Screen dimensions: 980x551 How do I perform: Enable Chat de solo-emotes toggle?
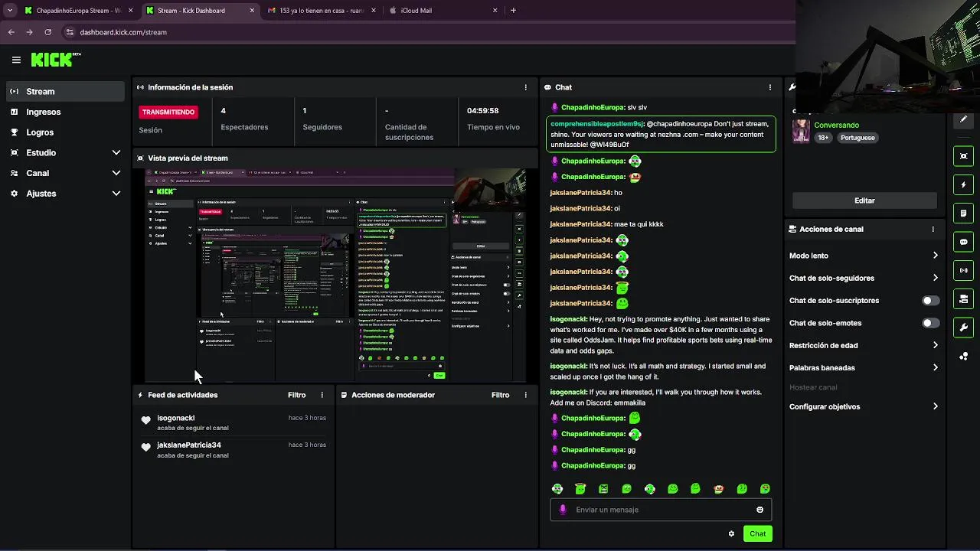[x=930, y=323]
